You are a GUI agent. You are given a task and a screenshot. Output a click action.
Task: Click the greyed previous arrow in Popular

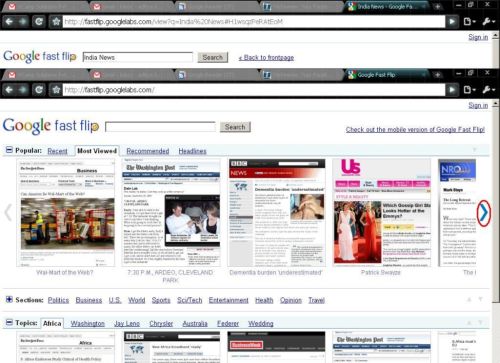tap(8, 213)
